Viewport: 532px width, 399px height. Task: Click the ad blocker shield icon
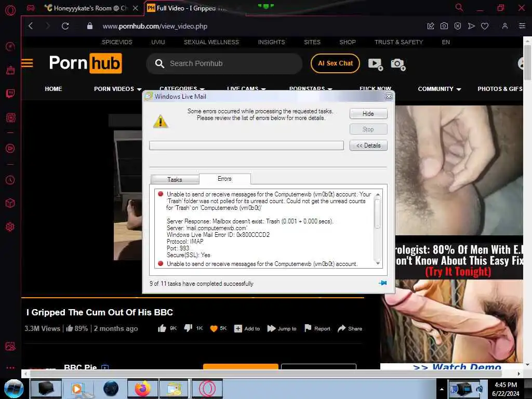coord(458,26)
